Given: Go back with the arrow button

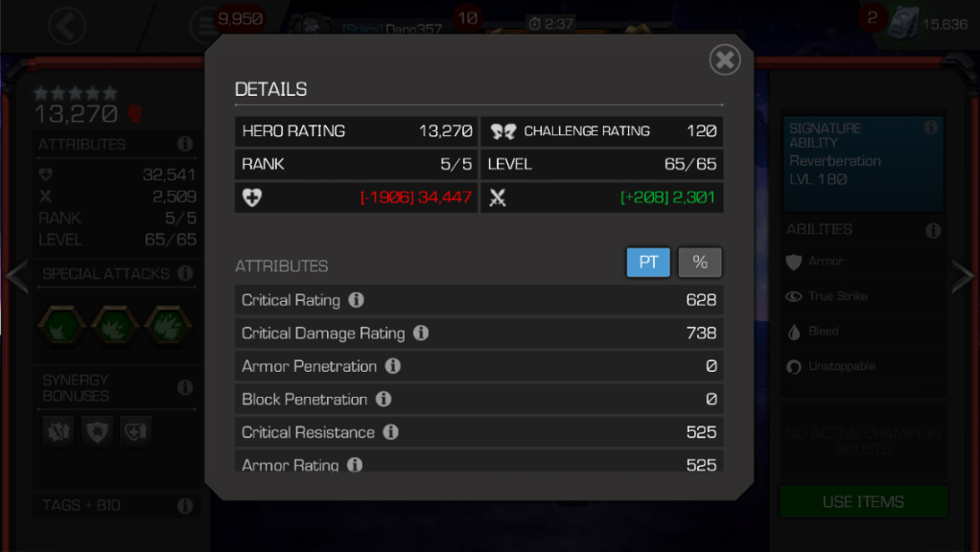Looking at the screenshot, I should click(67, 26).
